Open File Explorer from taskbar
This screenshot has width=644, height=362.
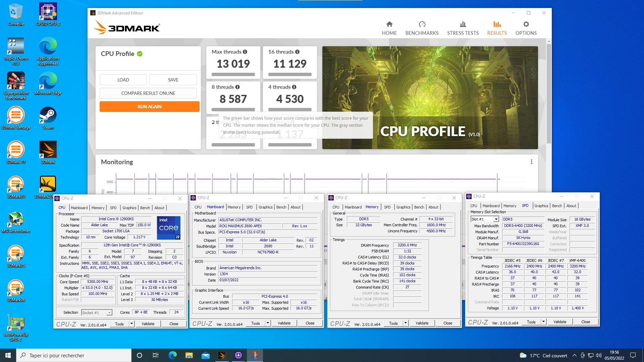189,355
